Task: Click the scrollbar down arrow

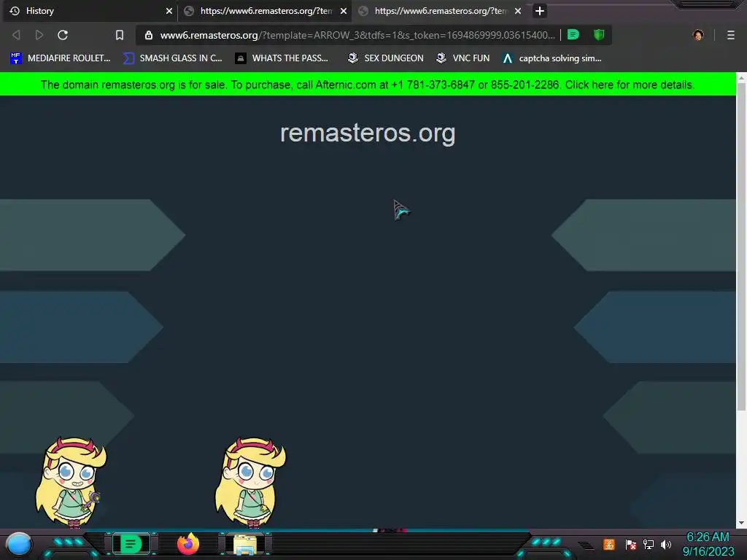Action: [x=741, y=523]
